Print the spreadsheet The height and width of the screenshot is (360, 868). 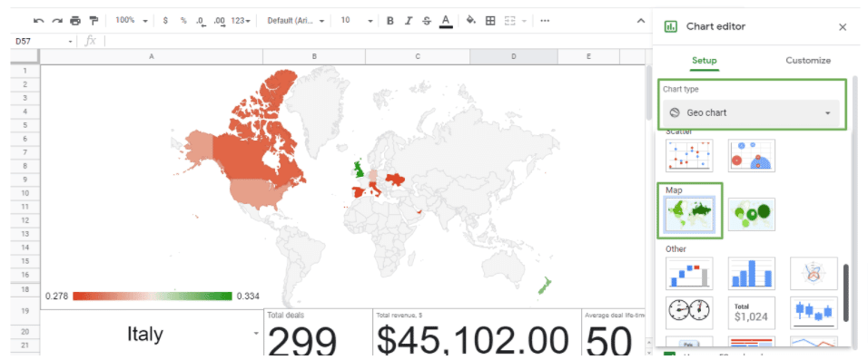[x=75, y=21]
